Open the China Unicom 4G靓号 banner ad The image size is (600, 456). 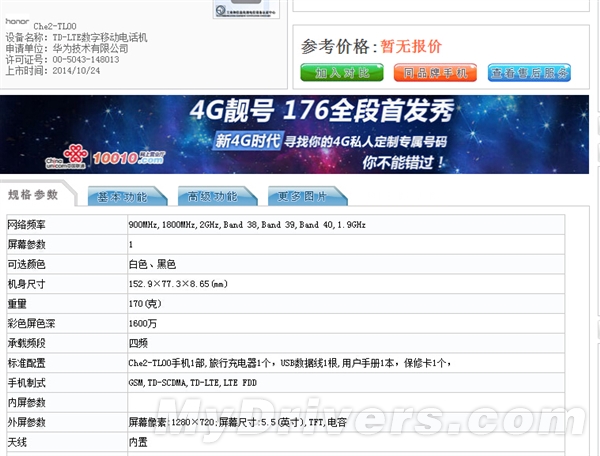(294, 134)
